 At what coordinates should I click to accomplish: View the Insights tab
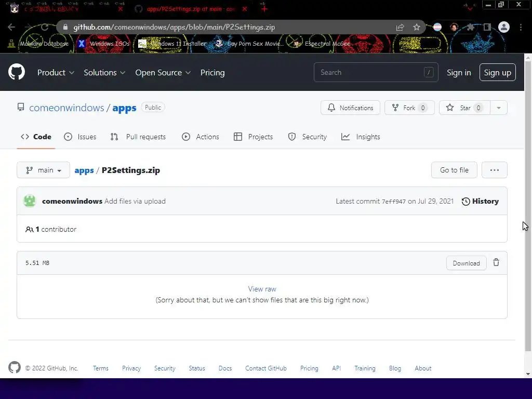(361, 137)
